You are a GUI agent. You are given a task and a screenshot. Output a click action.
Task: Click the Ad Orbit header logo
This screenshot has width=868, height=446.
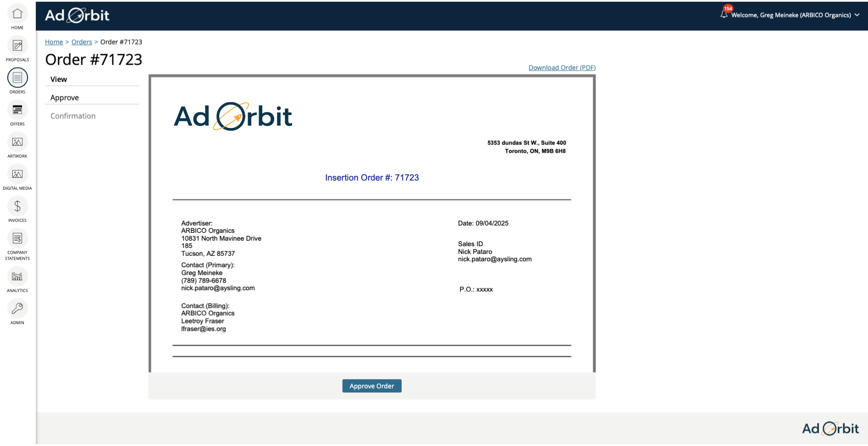(77, 16)
